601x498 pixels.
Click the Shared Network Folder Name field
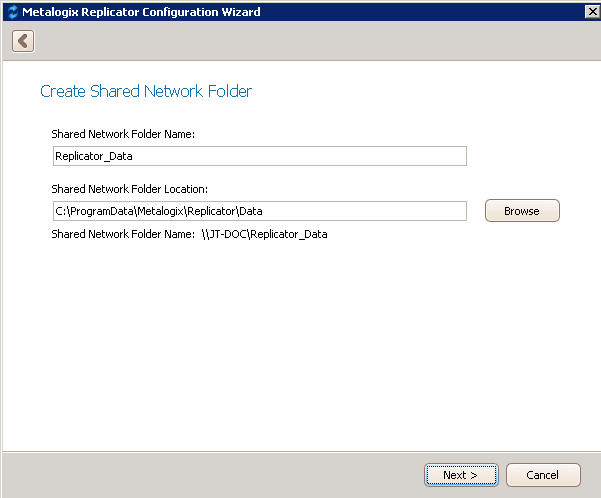259,156
